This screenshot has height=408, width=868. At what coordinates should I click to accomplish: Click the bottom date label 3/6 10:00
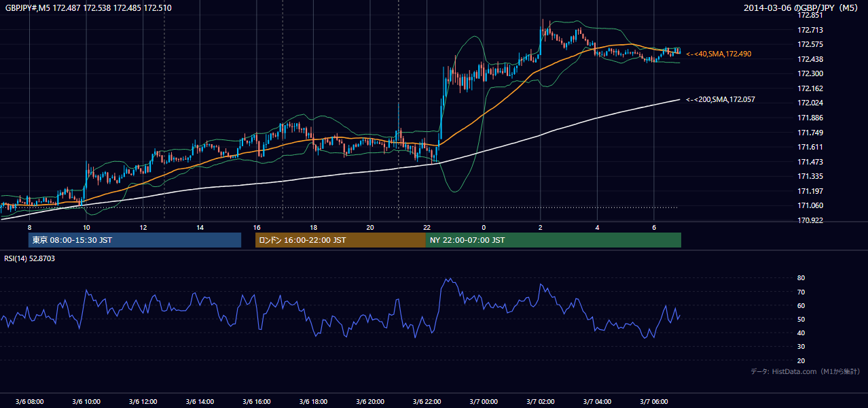point(86,401)
